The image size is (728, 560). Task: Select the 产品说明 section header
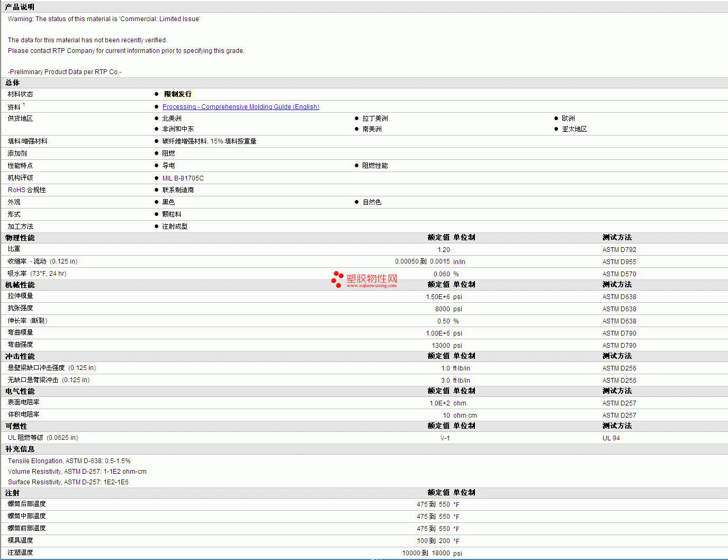click(20, 7)
